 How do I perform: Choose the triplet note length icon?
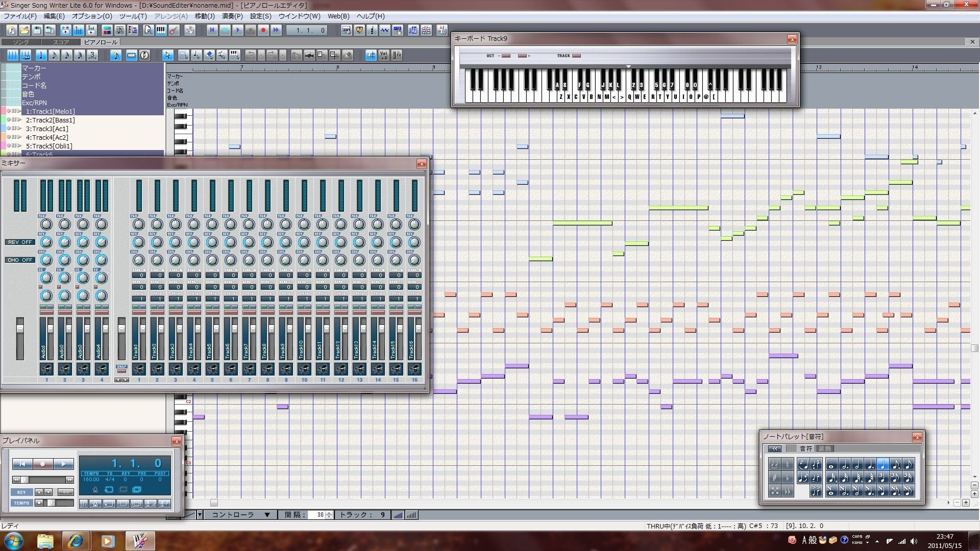click(92, 55)
